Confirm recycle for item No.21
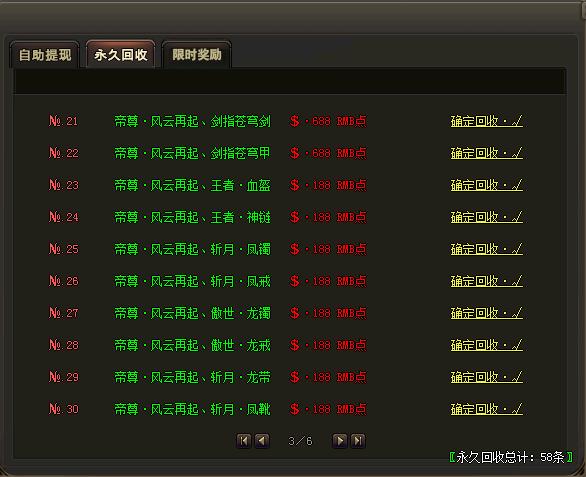586x477 pixels. point(487,121)
